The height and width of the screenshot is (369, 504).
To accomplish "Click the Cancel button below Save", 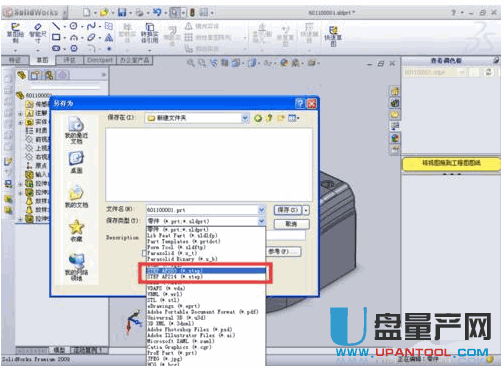I will [292, 224].
